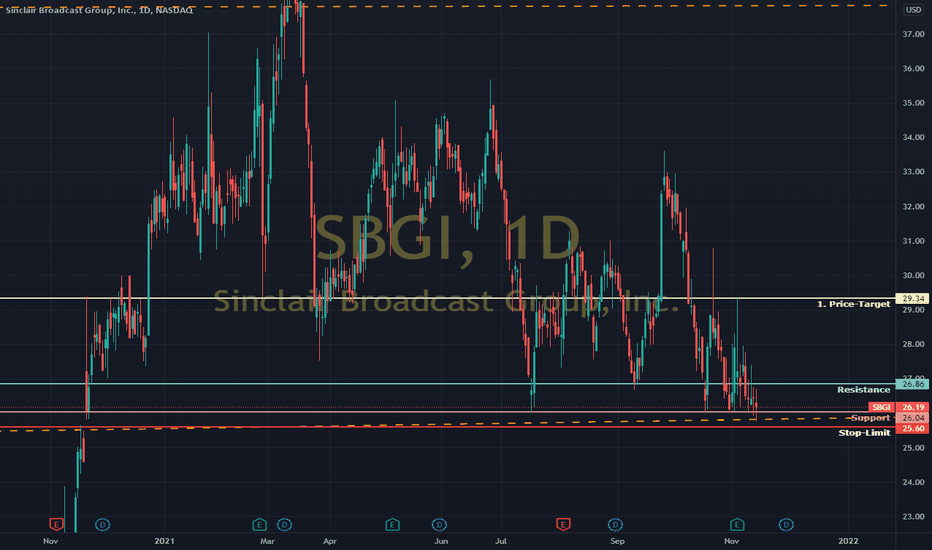
Task: Click the Jul label on the time axis
Action: coord(500,541)
